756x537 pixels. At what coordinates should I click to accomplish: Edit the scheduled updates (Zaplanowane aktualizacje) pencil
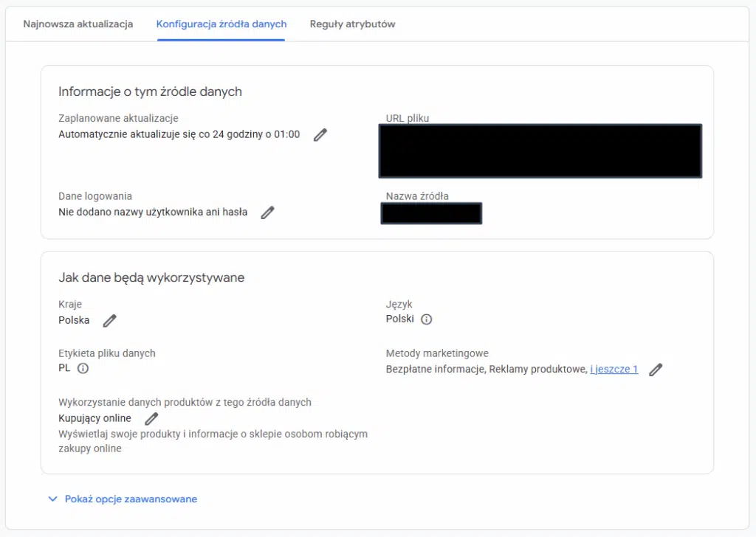point(320,135)
